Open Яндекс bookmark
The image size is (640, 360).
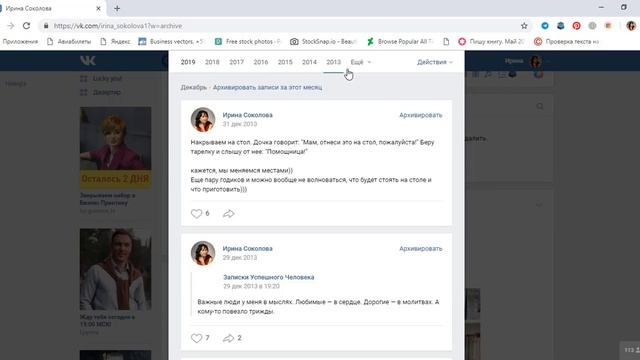(116, 42)
